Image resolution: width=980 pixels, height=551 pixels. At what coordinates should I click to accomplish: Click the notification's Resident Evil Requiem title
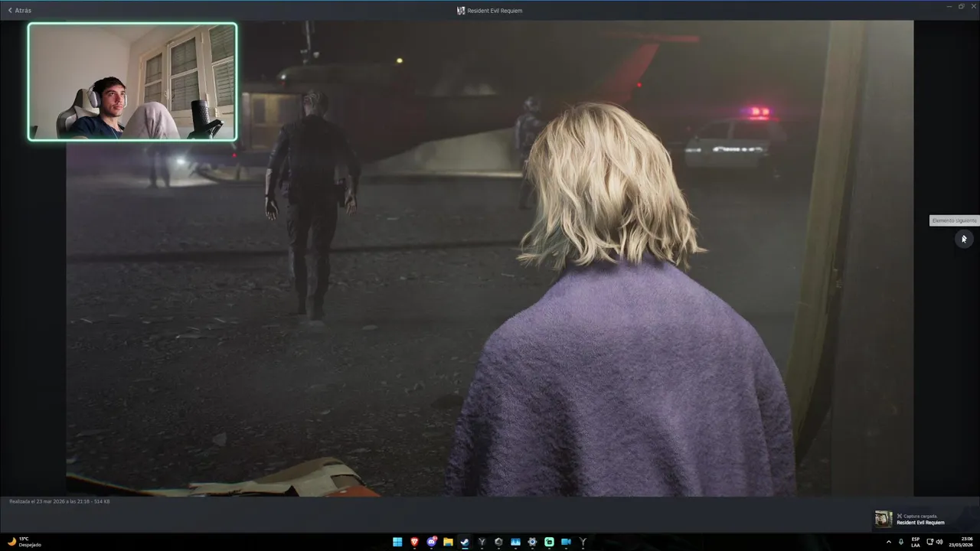[x=920, y=523]
